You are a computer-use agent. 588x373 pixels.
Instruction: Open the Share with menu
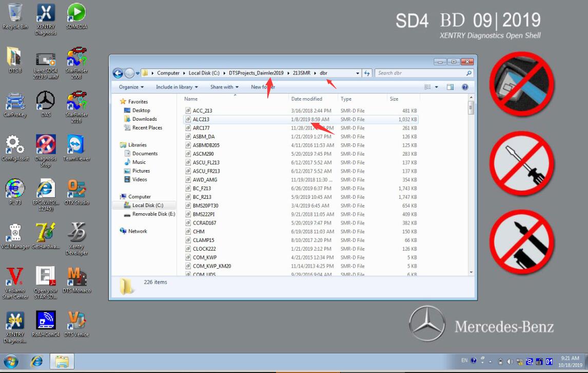[x=224, y=87]
